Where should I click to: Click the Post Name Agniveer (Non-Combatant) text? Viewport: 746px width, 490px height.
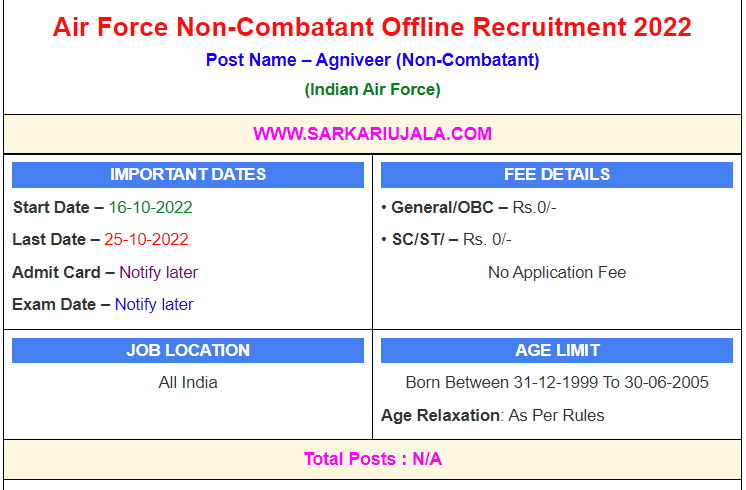tap(372, 60)
